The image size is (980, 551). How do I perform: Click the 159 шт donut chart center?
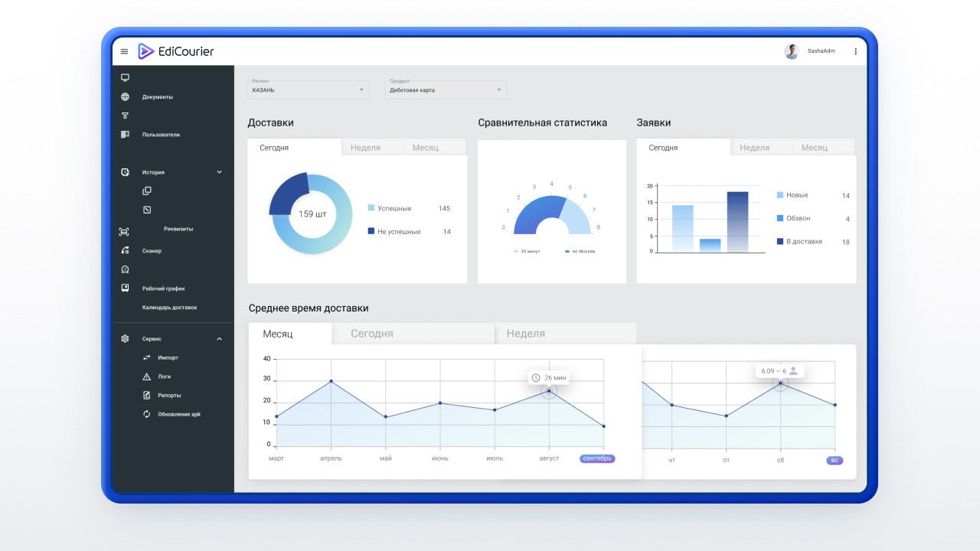click(312, 214)
